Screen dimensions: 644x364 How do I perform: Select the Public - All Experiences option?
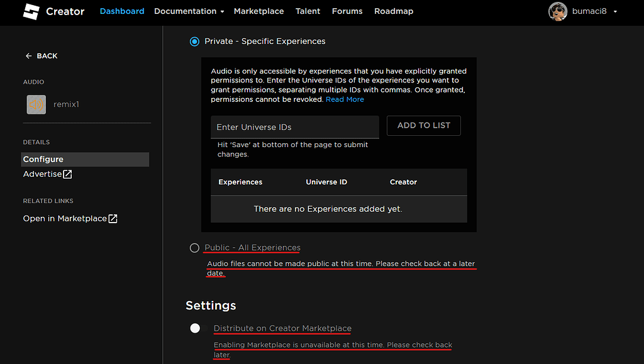tap(194, 248)
